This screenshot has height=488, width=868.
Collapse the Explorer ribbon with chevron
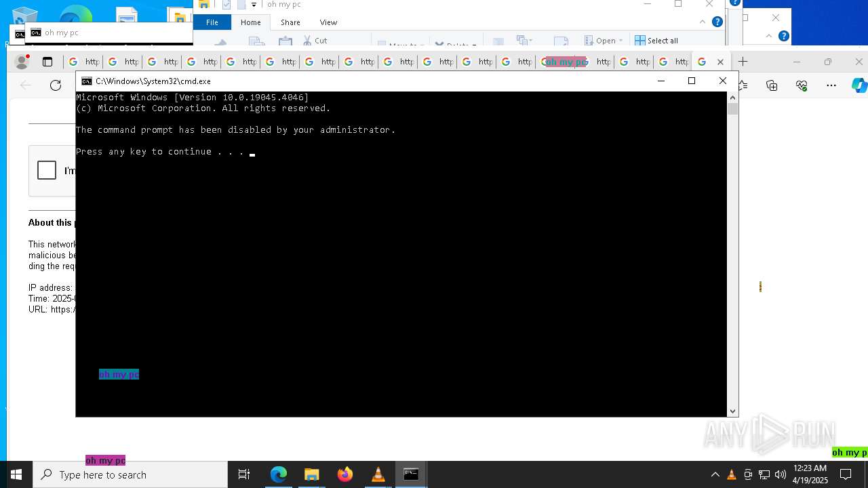(703, 22)
